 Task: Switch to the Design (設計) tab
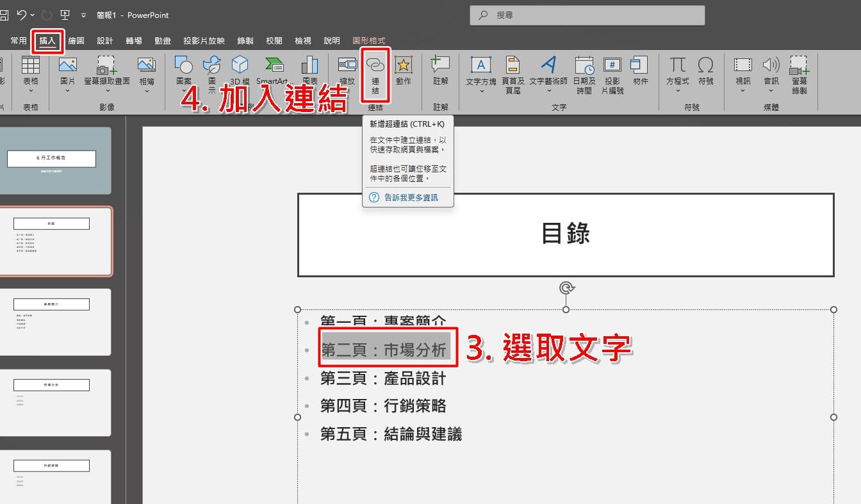point(105,40)
